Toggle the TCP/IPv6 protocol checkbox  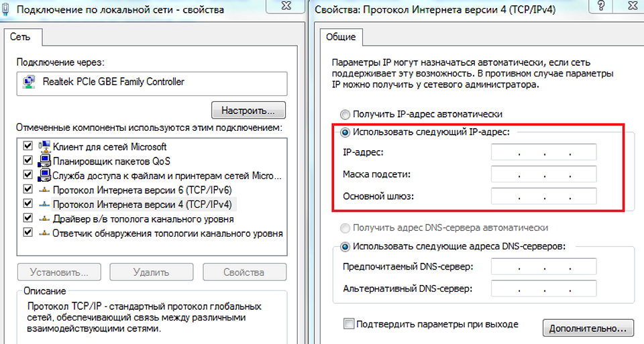28,190
